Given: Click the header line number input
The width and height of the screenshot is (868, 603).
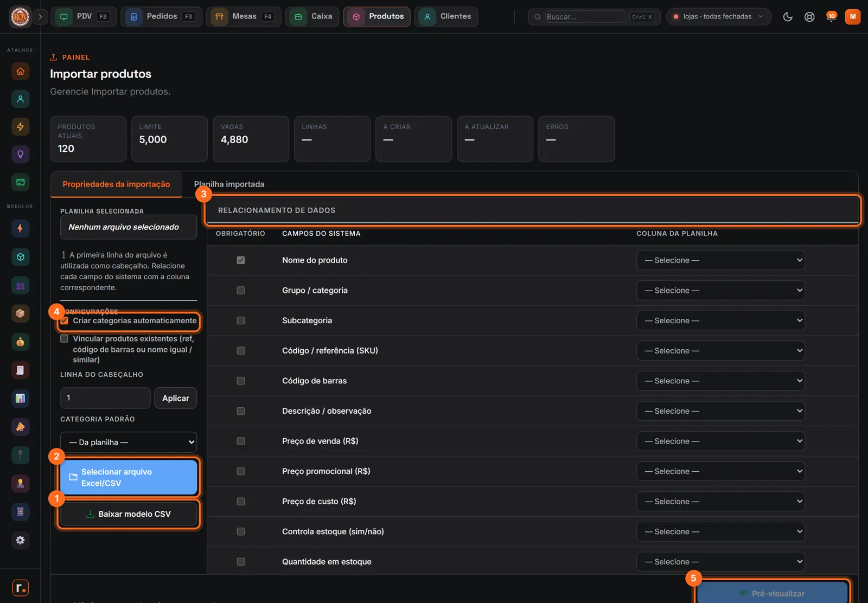Looking at the screenshot, I should (105, 398).
